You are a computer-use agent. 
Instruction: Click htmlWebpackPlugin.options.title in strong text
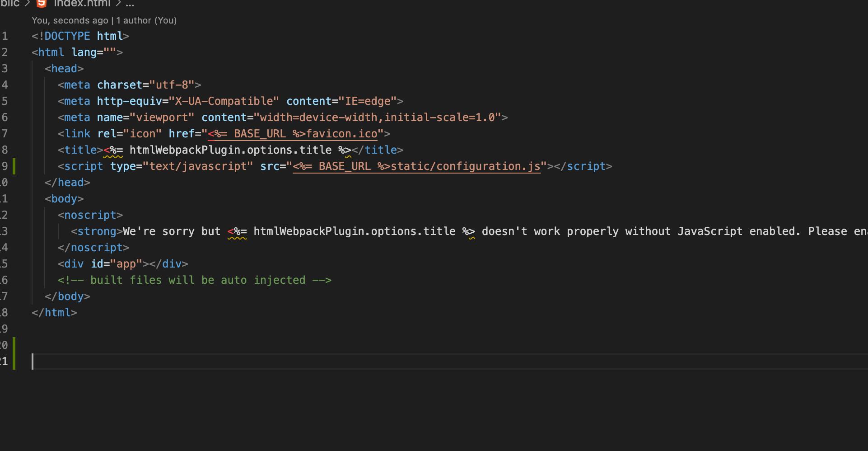click(x=355, y=231)
